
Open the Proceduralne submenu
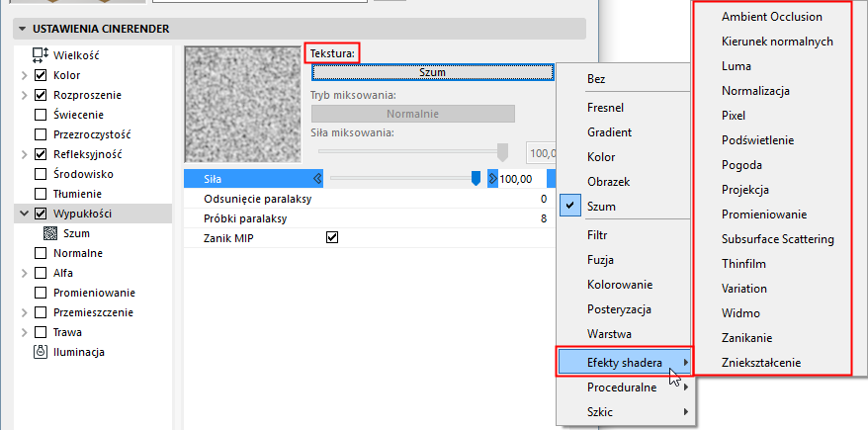coord(624,387)
